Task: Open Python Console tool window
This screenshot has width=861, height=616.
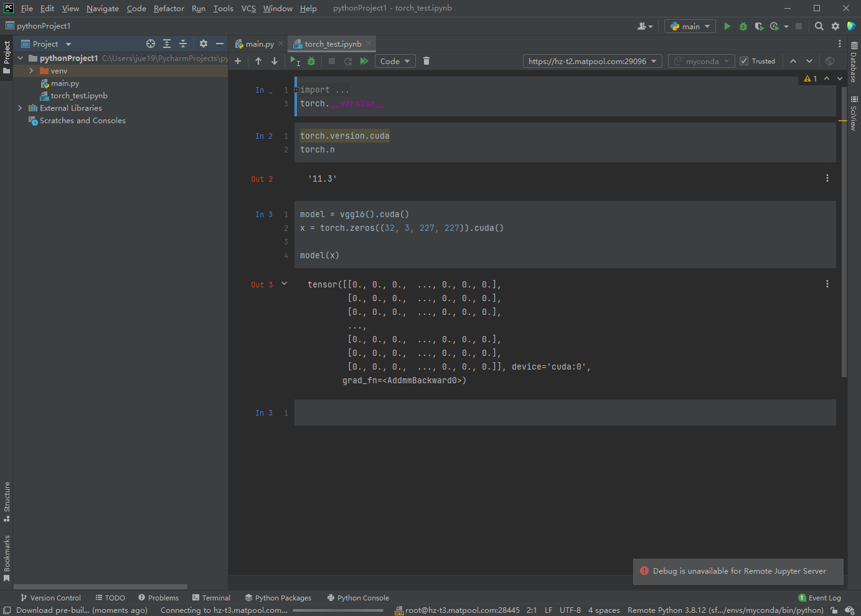Action: 358,598
